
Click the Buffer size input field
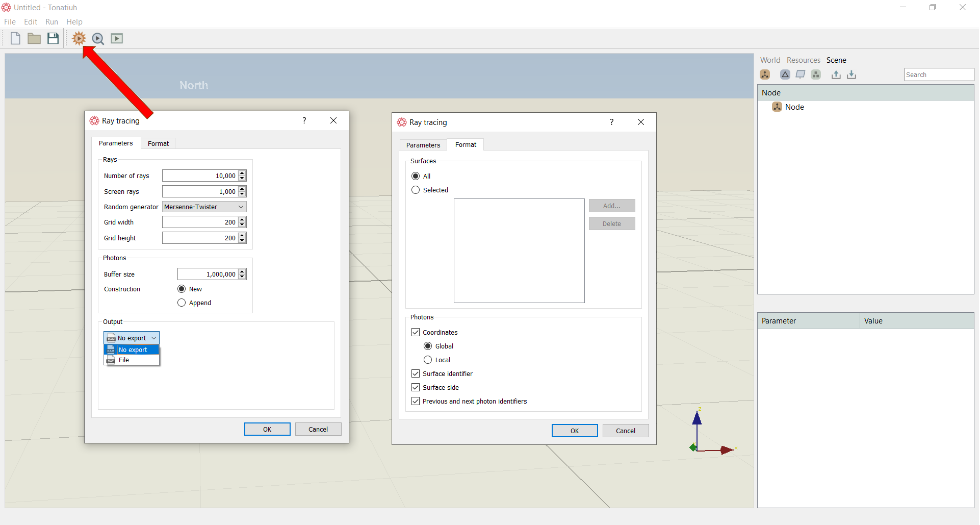(x=208, y=274)
